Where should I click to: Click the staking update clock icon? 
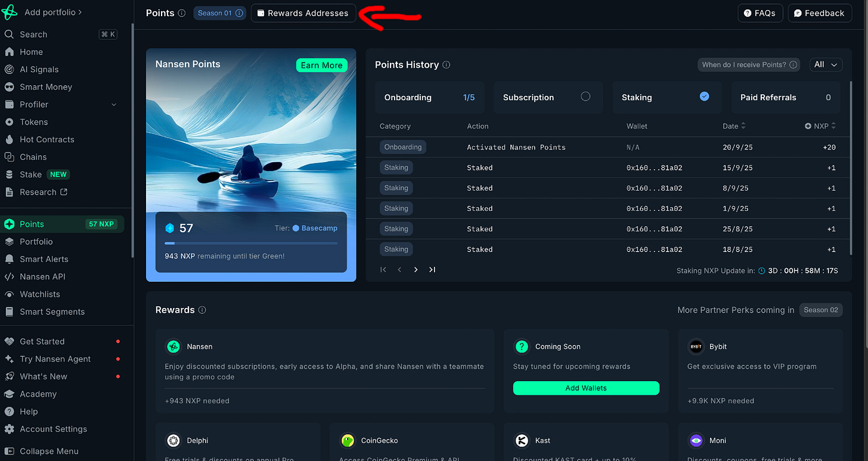pos(761,271)
